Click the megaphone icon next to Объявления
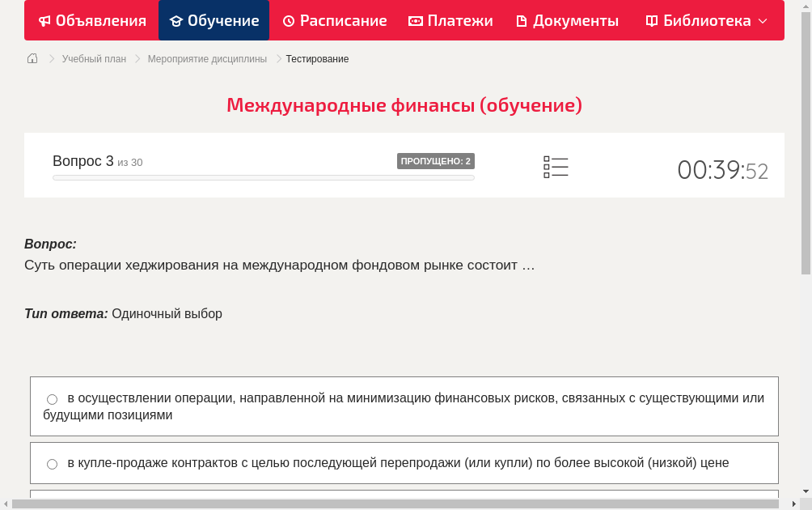This screenshot has height=510, width=812. point(44,21)
